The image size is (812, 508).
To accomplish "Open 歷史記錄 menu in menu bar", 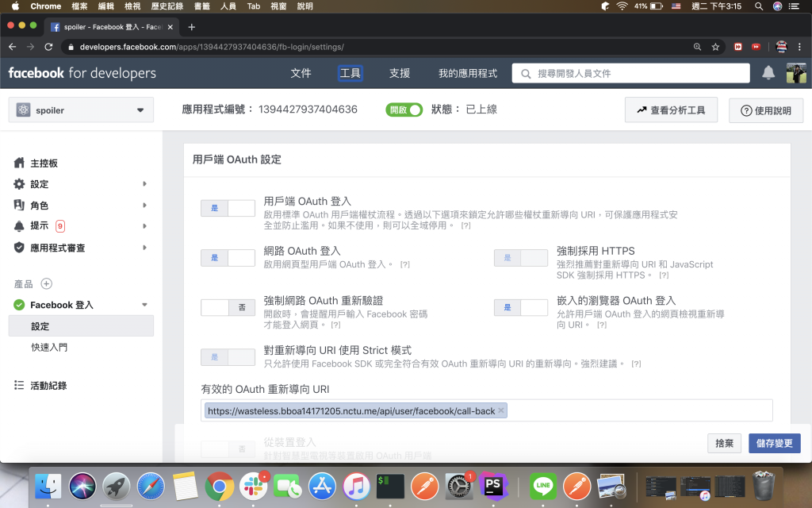I will pyautogui.click(x=167, y=6).
